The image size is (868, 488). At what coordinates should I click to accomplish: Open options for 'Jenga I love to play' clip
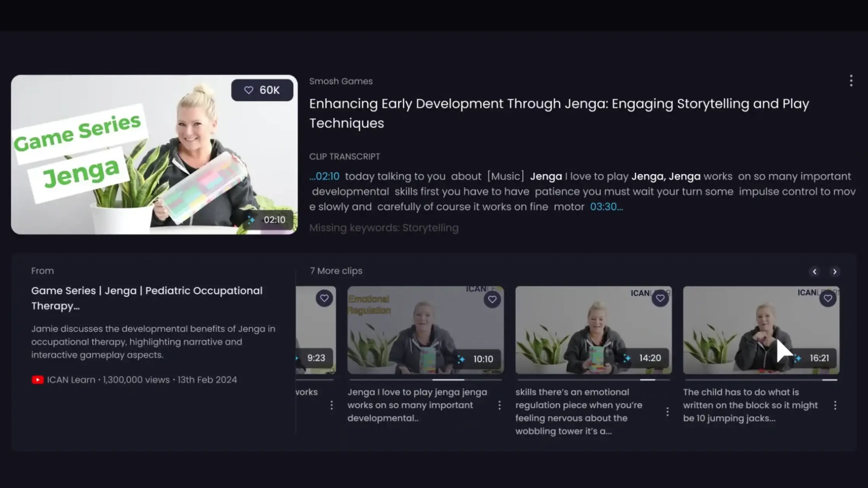click(499, 405)
